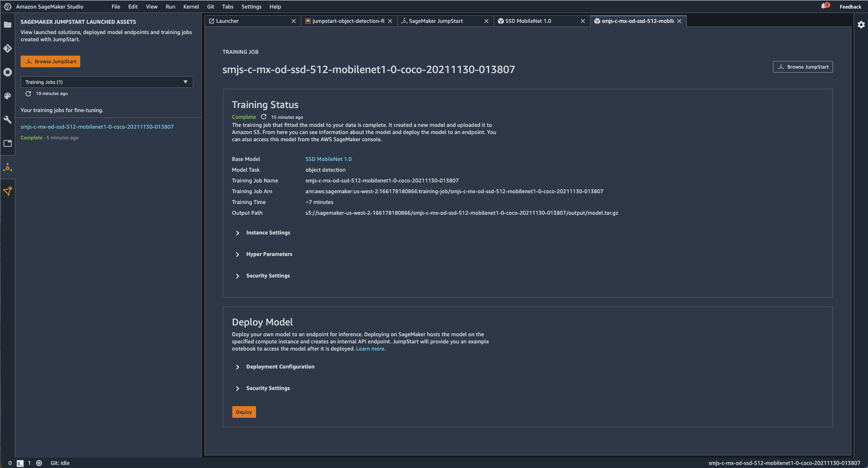
Task: Open the SageMaker components sidebar icon
Action: [x=8, y=191]
